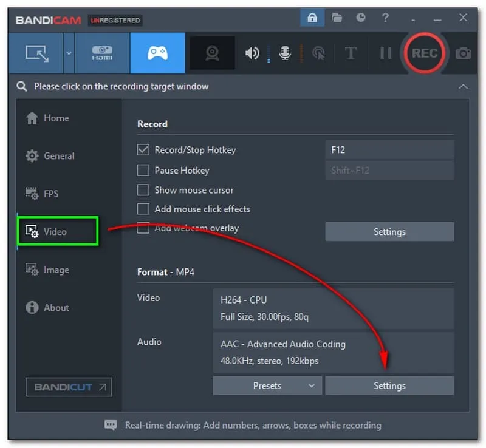Toggle the webcam overlay icon
The image size is (486, 448).
click(x=211, y=53)
